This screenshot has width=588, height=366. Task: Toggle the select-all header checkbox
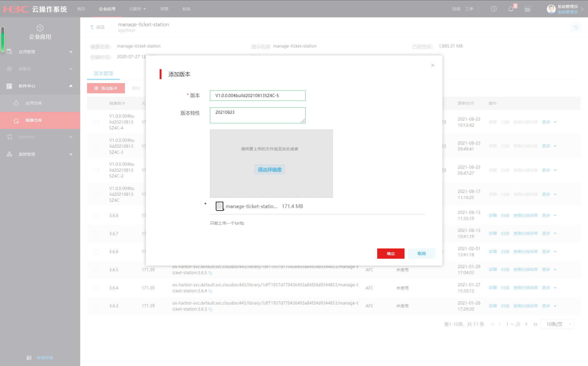tap(96, 103)
